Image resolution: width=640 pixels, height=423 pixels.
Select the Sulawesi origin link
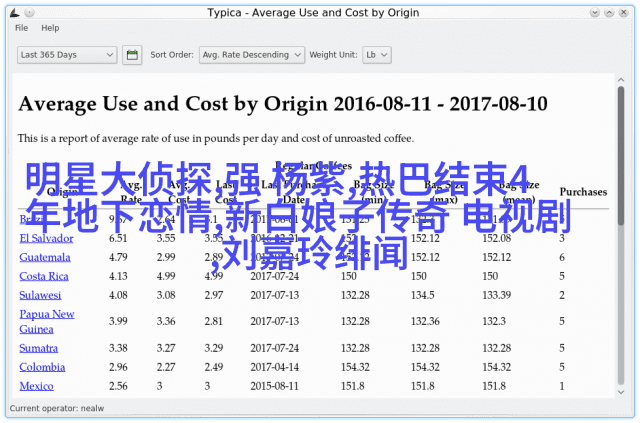point(40,295)
